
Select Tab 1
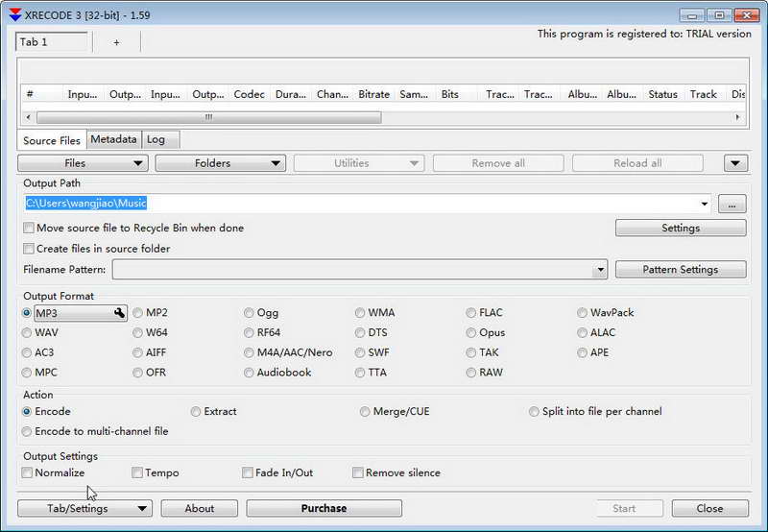point(52,42)
